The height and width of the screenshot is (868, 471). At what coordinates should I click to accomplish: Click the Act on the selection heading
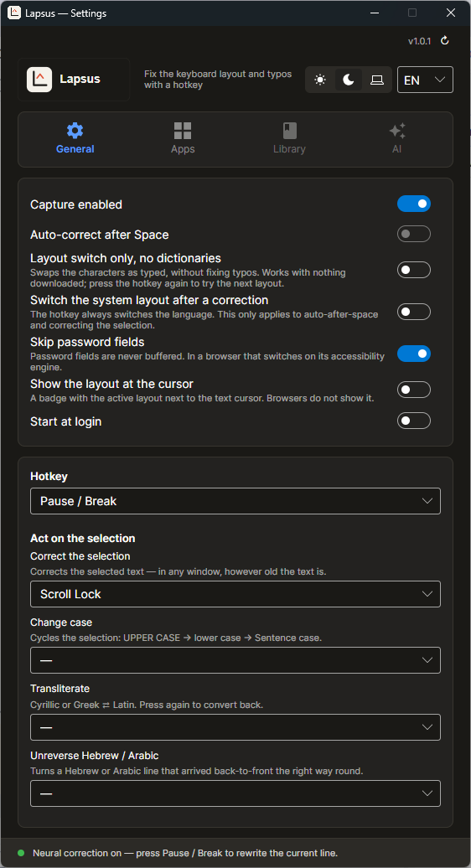pos(82,538)
